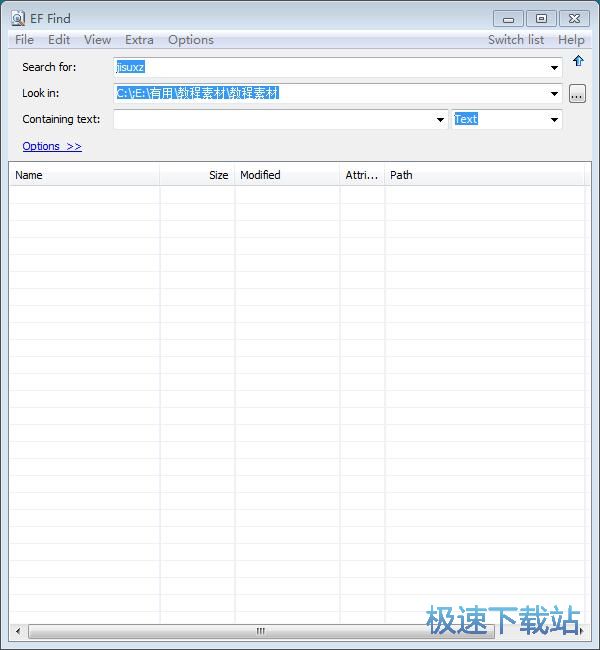Click Switch list in menu bar
Image resolution: width=600 pixels, height=650 pixels.
[x=516, y=40]
